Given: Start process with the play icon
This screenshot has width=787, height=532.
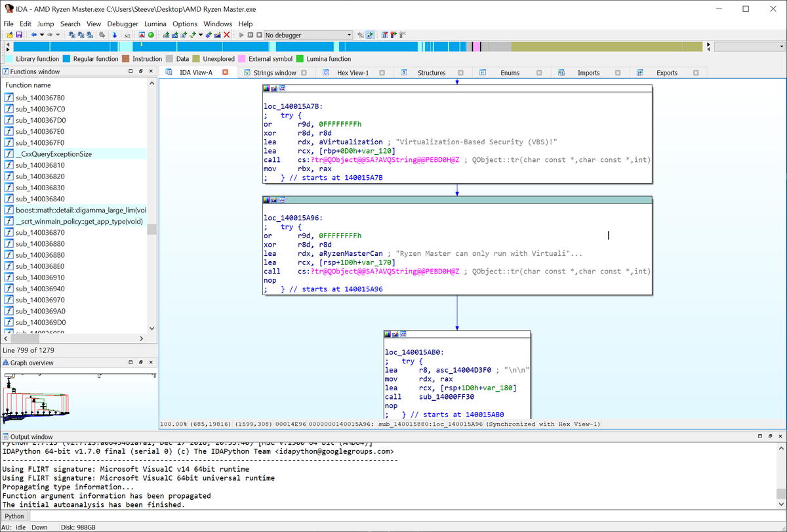Looking at the screenshot, I should [x=241, y=35].
